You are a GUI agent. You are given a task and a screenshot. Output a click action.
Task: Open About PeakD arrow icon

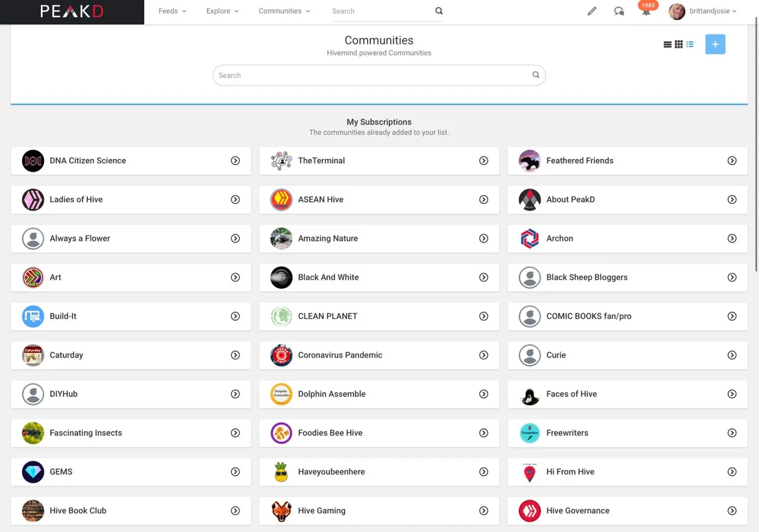click(x=732, y=200)
